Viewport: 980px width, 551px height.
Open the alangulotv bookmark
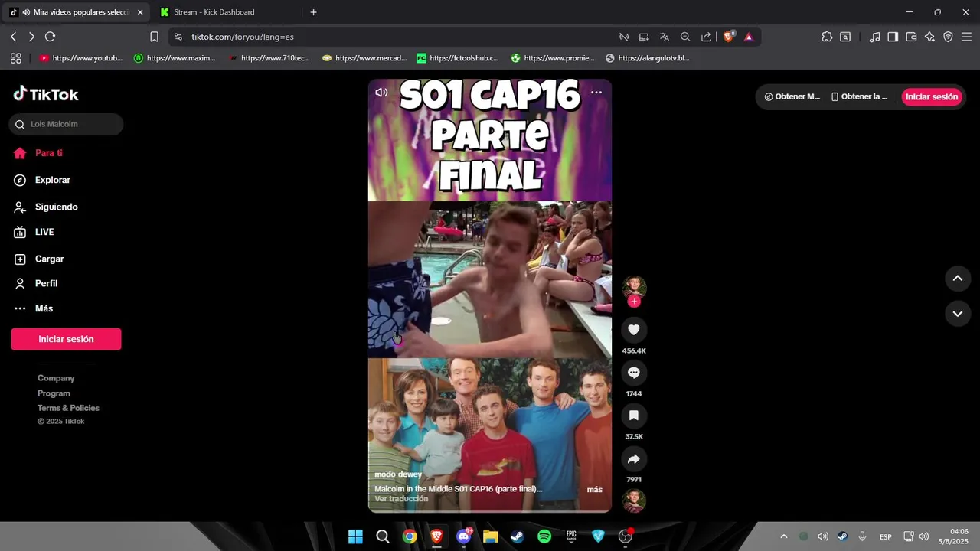point(647,58)
